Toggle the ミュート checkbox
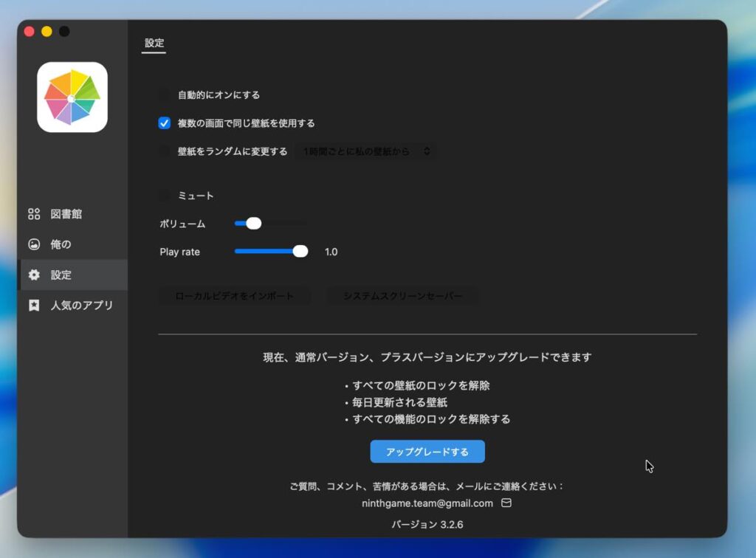This screenshot has height=558, width=756. point(165,196)
